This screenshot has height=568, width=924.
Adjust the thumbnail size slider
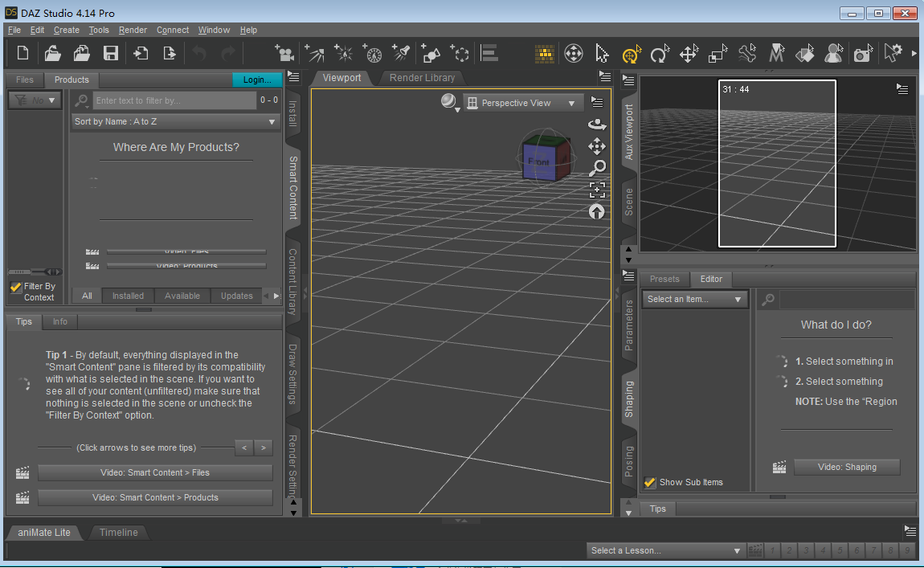pyautogui.click(x=35, y=272)
